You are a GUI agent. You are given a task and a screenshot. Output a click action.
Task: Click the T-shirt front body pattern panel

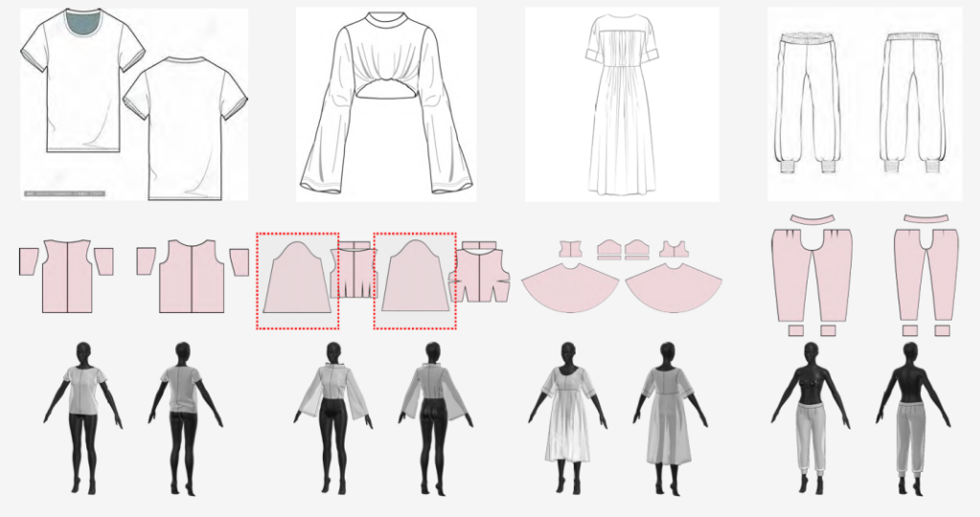point(67,276)
